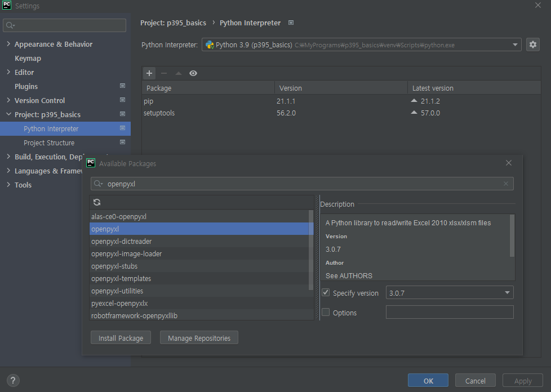Click the upgrade arrow next to pip 21.1.2
Screen dimensions: 551x392
tap(414, 101)
